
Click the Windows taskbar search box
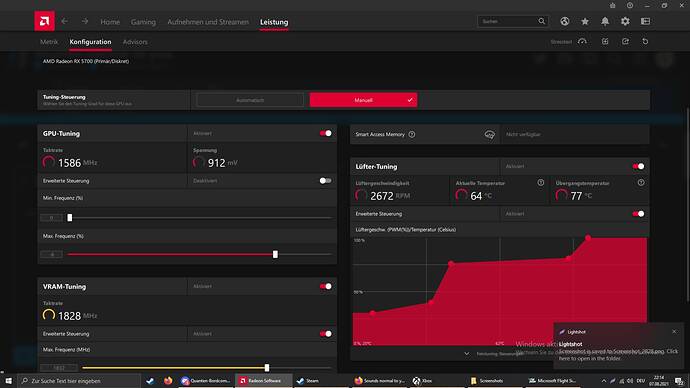(x=79, y=381)
